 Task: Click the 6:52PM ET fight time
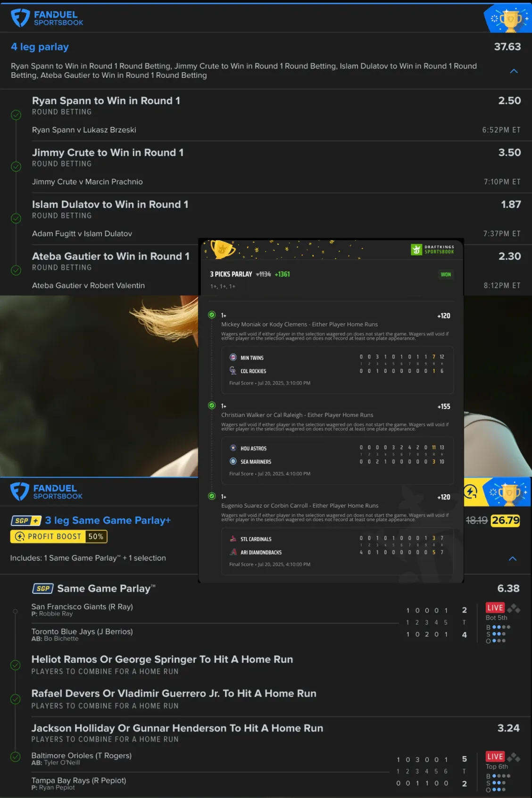501,130
